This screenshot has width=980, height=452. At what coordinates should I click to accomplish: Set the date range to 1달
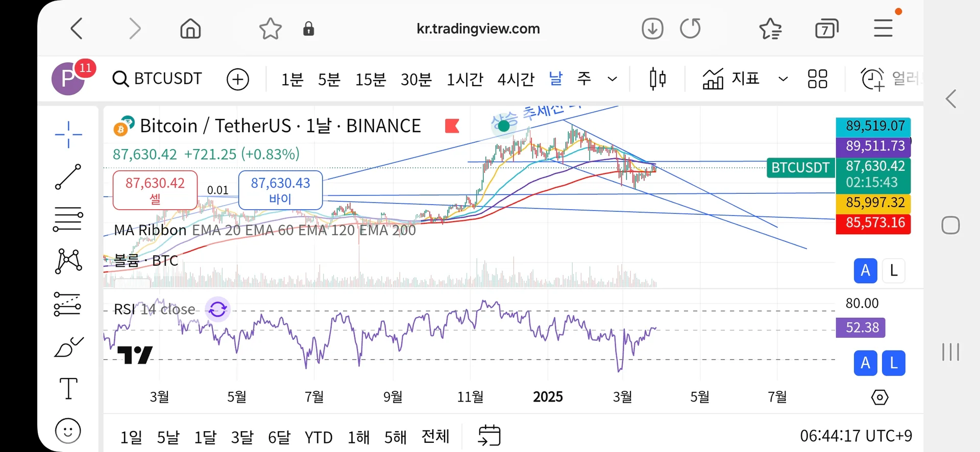click(205, 437)
